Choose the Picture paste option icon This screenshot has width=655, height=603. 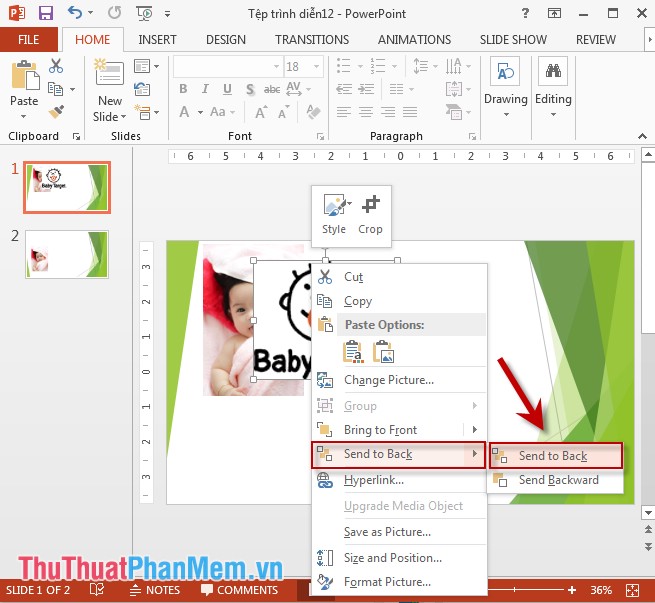pyautogui.click(x=383, y=351)
